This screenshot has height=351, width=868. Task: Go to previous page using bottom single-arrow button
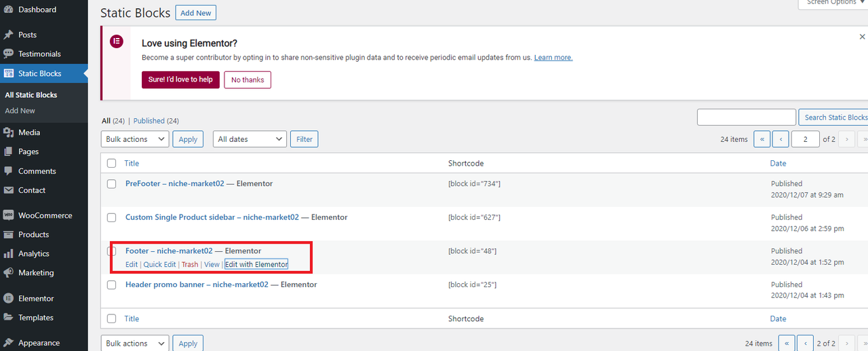(x=806, y=344)
